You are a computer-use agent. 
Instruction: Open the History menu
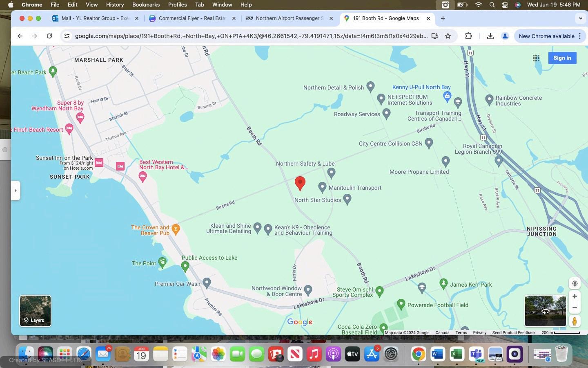[115, 4]
